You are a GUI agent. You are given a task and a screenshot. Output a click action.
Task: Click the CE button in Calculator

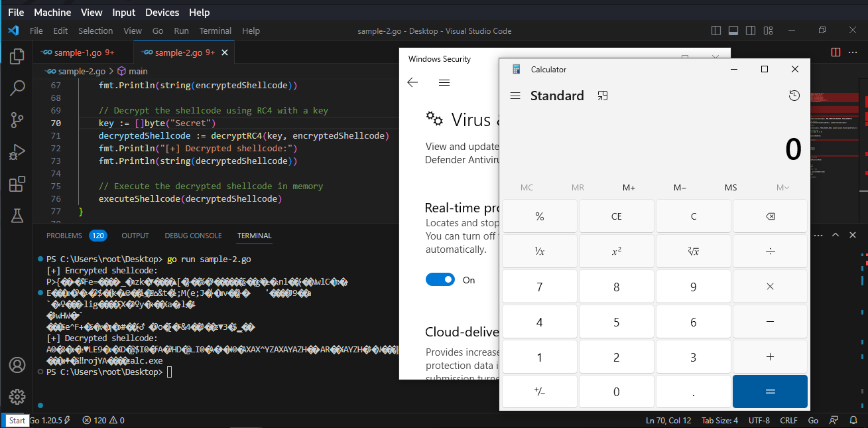click(616, 216)
